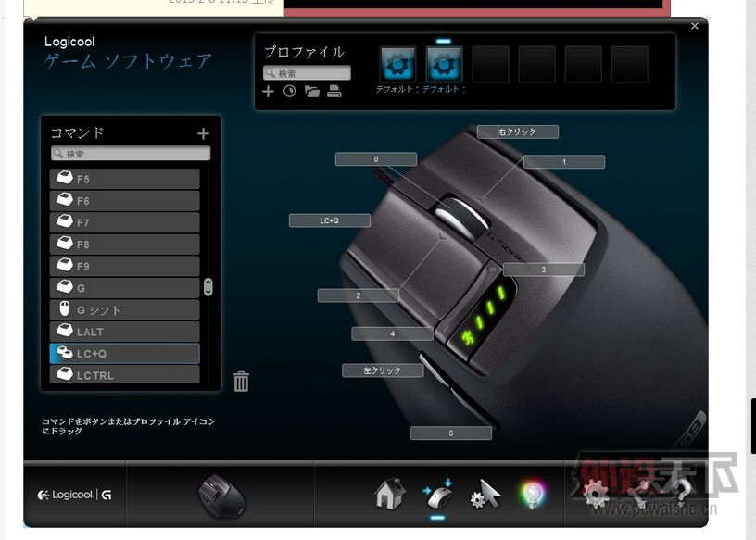Select the F6 command

[x=125, y=201]
